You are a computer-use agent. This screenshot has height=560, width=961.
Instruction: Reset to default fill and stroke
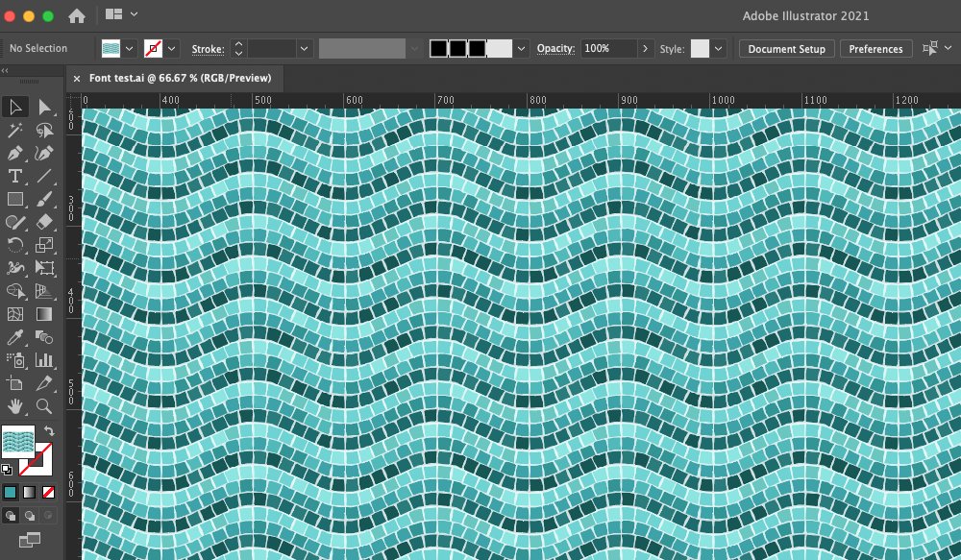point(8,471)
